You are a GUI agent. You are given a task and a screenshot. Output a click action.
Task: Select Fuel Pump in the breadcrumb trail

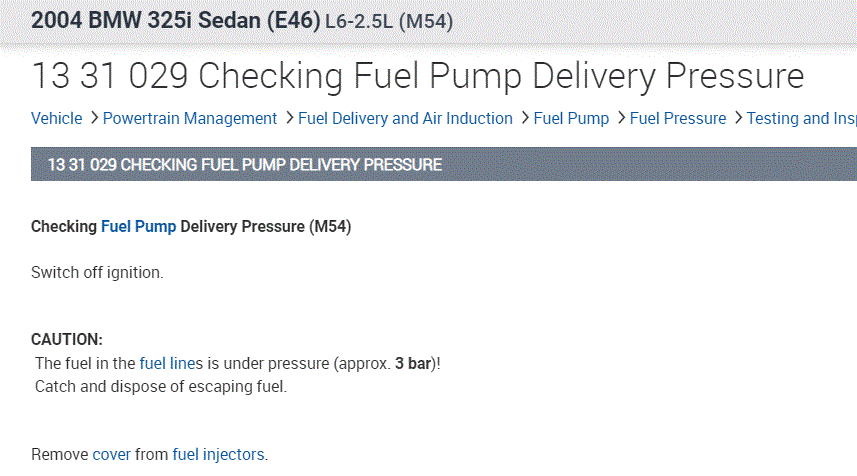[571, 118]
